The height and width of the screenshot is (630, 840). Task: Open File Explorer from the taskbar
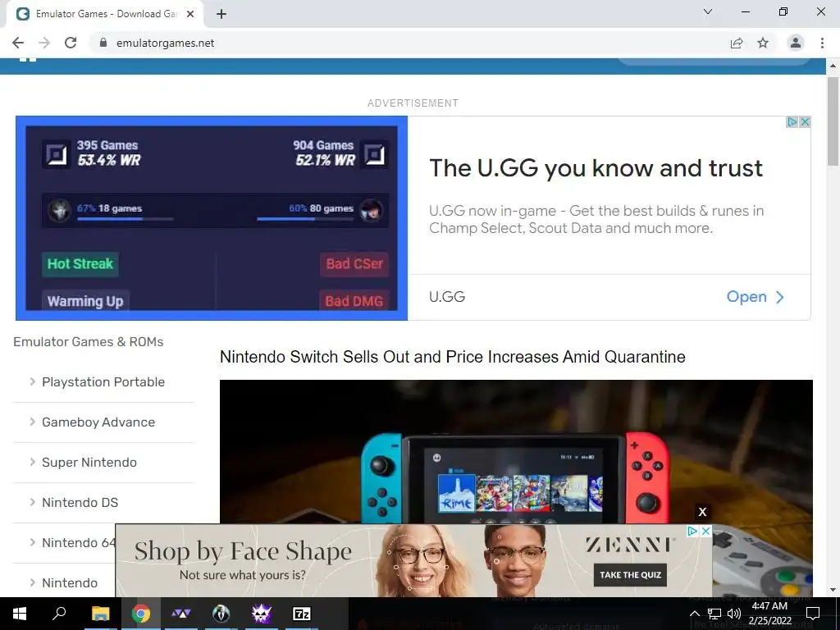[100, 614]
